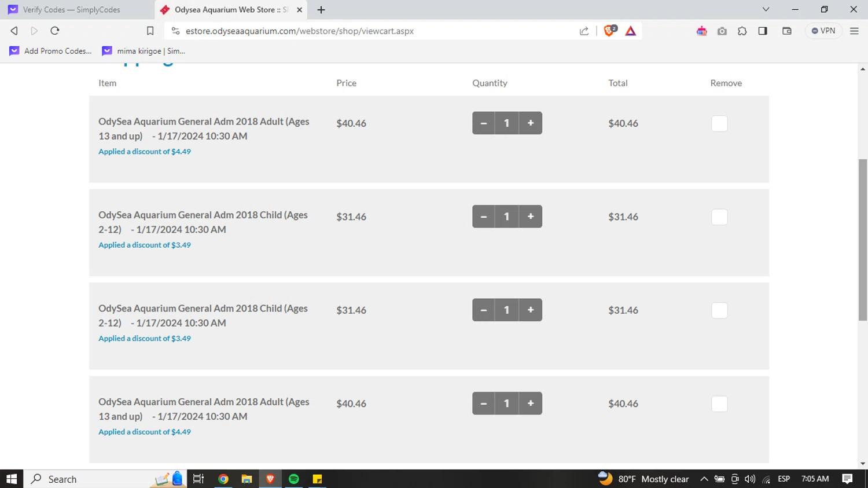Viewport: 868px width, 488px height.
Task: Decrease quantity of the first Child ticket
Action: [483, 217]
